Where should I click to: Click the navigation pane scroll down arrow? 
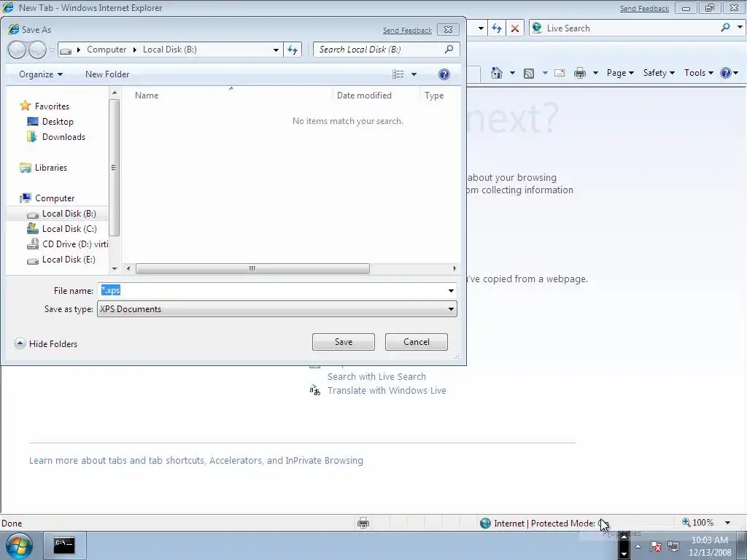[x=115, y=268]
